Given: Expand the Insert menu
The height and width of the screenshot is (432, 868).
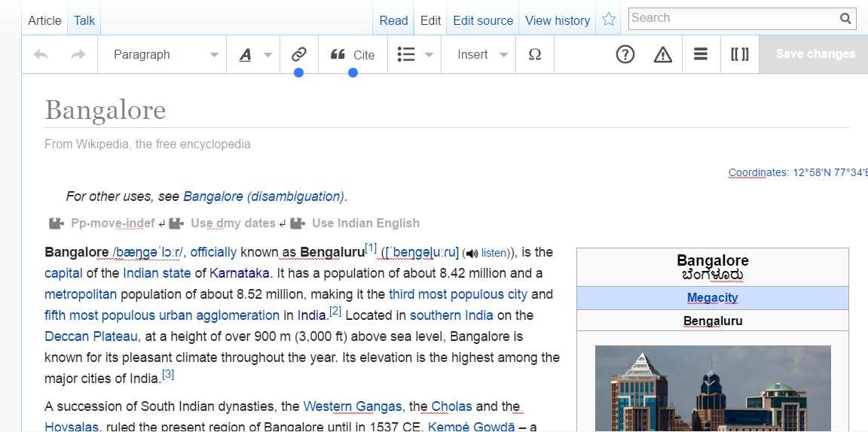Looking at the screenshot, I should point(482,54).
